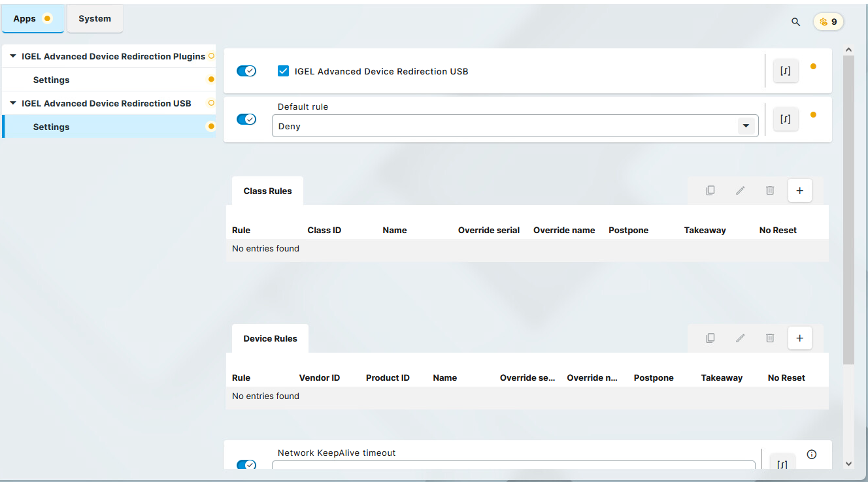
Task: Click the Device Rules table tab
Action: [x=270, y=338]
